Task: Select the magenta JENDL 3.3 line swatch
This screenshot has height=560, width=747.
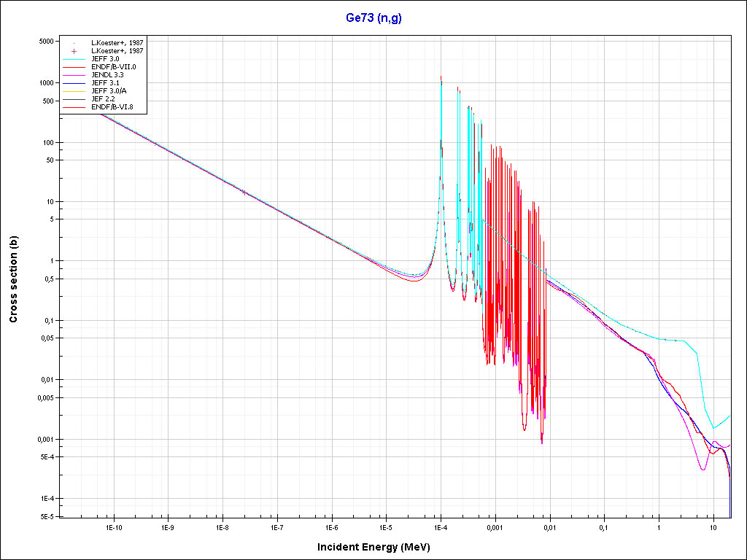Action: click(x=74, y=75)
